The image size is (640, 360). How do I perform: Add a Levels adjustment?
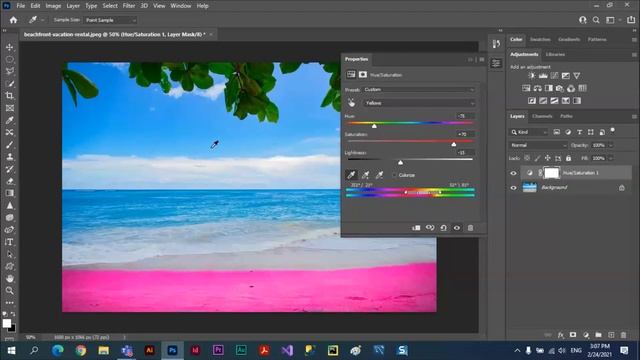pyautogui.click(x=543, y=76)
